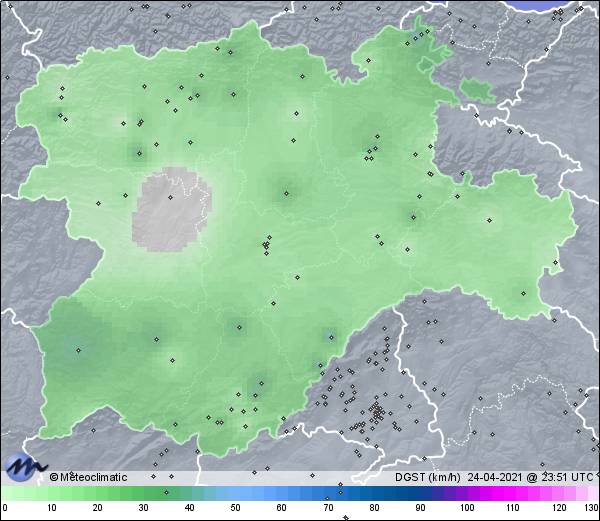Viewport: 600px width, 521px height.
Task: Click the 30 value on the legend scale
Action: 143,508
